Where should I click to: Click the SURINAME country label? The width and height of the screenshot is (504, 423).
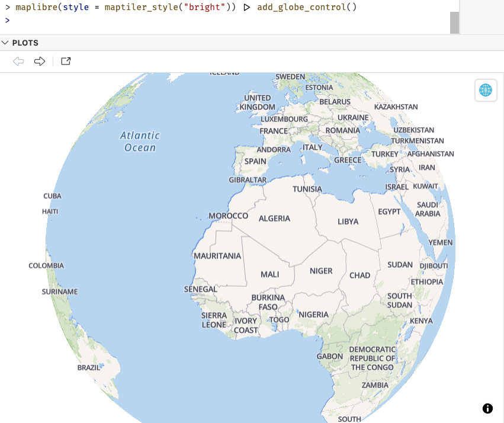60,291
